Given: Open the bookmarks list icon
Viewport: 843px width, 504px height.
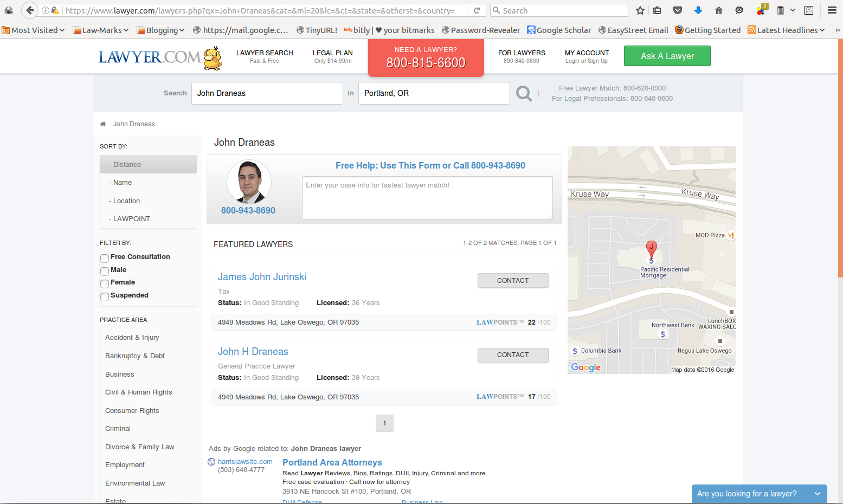Looking at the screenshot, I should tap(657, 10).
